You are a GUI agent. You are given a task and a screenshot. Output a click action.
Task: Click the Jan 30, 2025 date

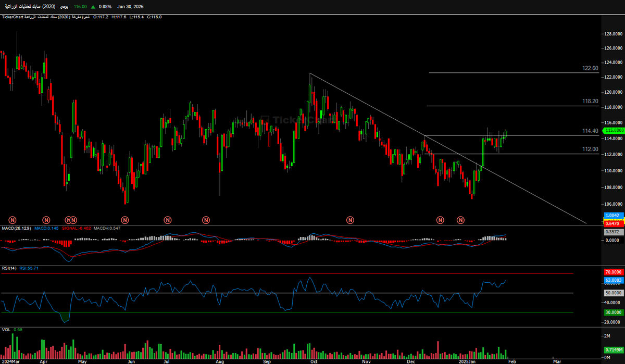click(131, 6)
